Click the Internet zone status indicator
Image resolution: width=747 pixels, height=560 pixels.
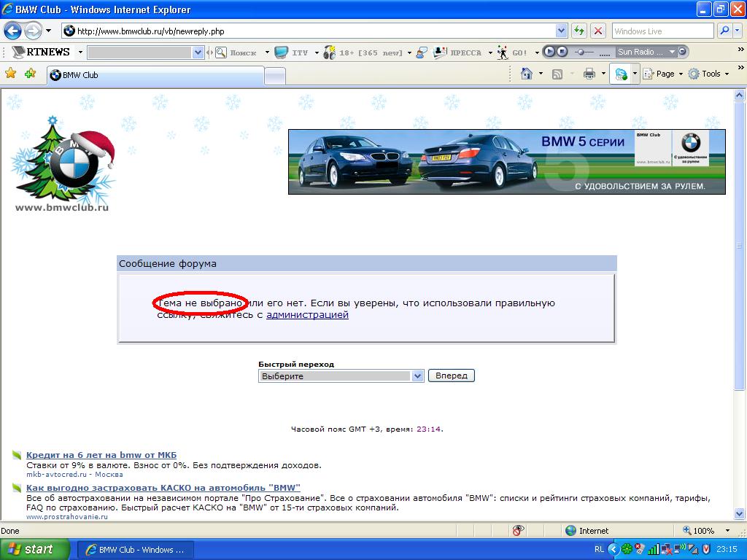pyautogui.click(x=587, y=531)
